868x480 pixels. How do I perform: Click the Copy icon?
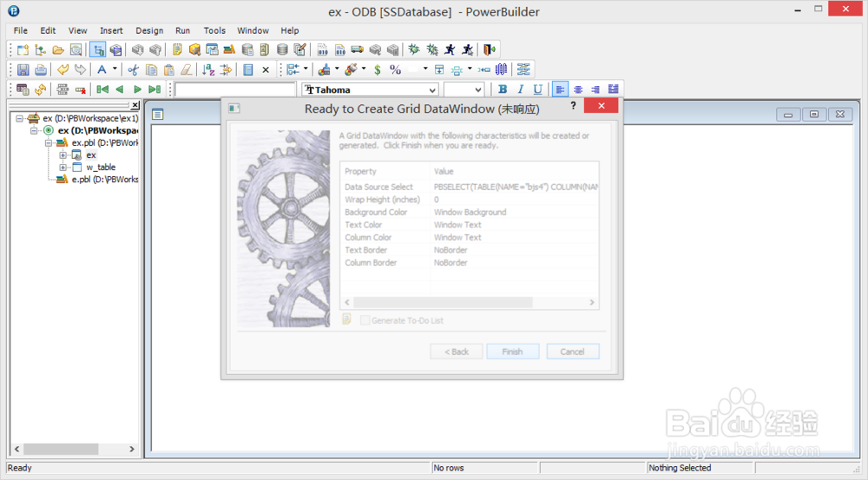(x=151, y=69)
